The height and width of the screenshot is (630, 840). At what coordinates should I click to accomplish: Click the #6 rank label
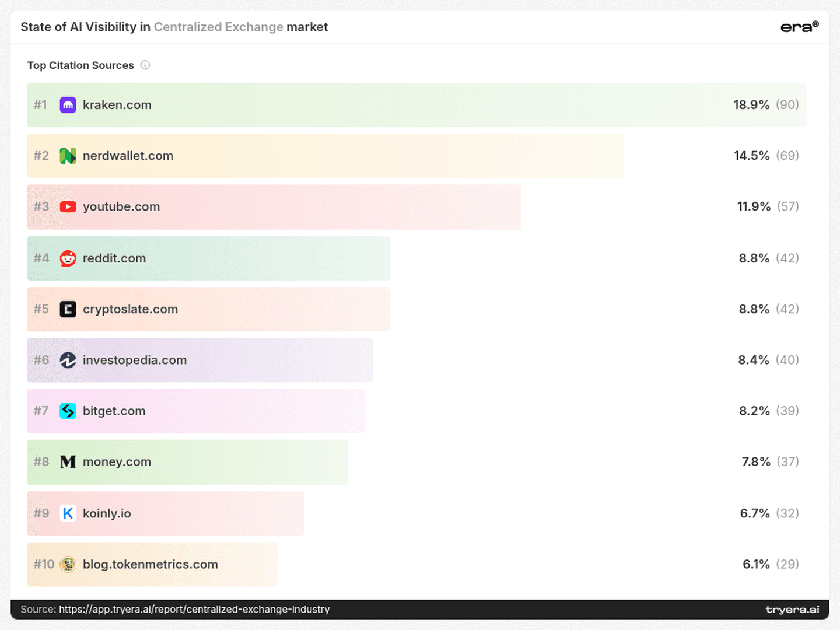pyautogui.click(x=41, y=360)
